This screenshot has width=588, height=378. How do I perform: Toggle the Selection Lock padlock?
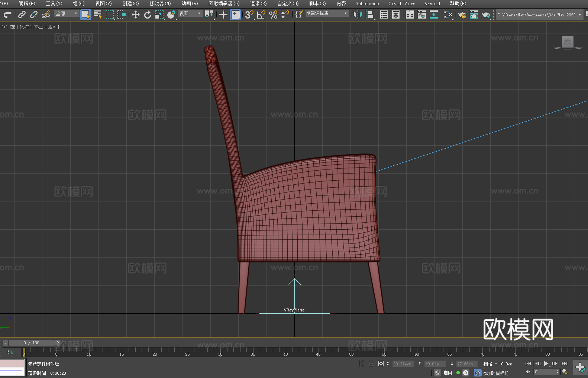371,364
